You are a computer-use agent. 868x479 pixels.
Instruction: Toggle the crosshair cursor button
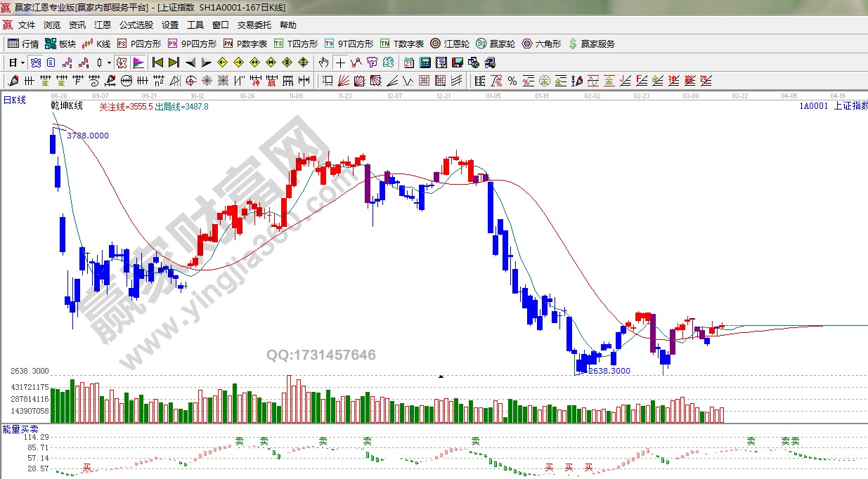coord(340,63)
